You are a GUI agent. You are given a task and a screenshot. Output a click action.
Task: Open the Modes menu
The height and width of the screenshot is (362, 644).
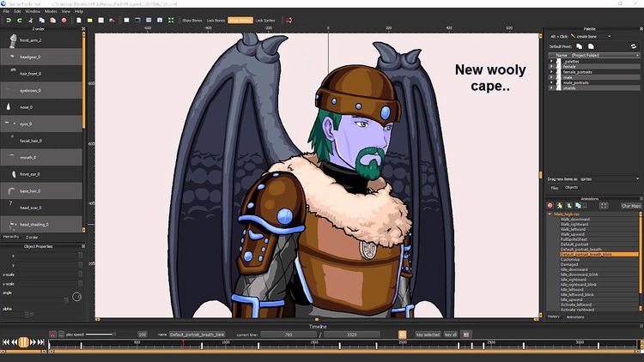51,11
